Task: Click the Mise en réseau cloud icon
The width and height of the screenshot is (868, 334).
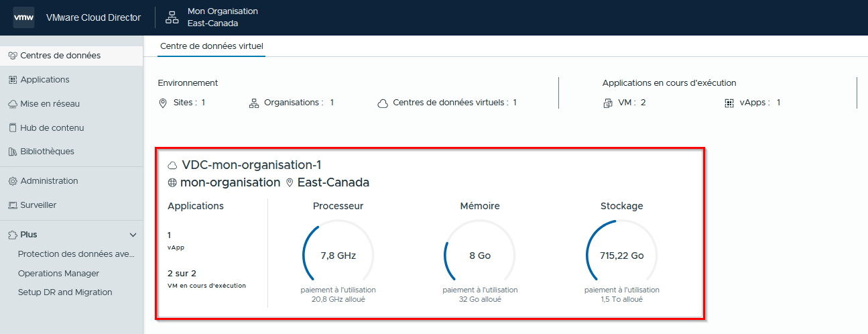Action: point(13,104)
